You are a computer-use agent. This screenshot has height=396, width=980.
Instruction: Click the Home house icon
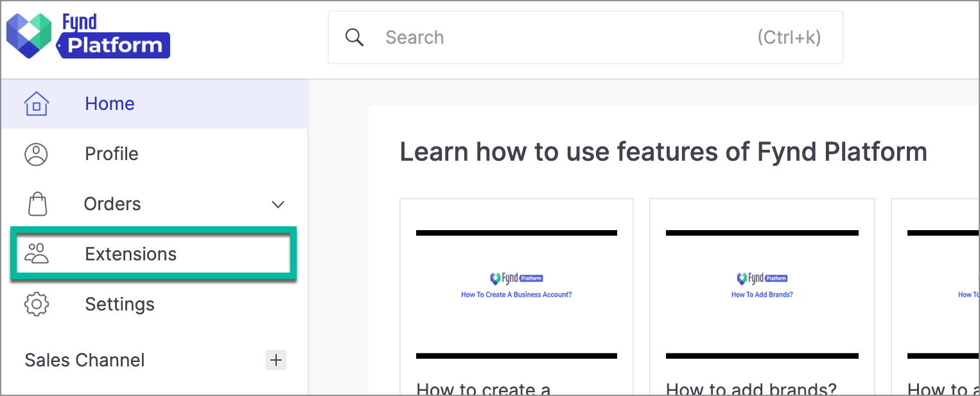point(37,104)
